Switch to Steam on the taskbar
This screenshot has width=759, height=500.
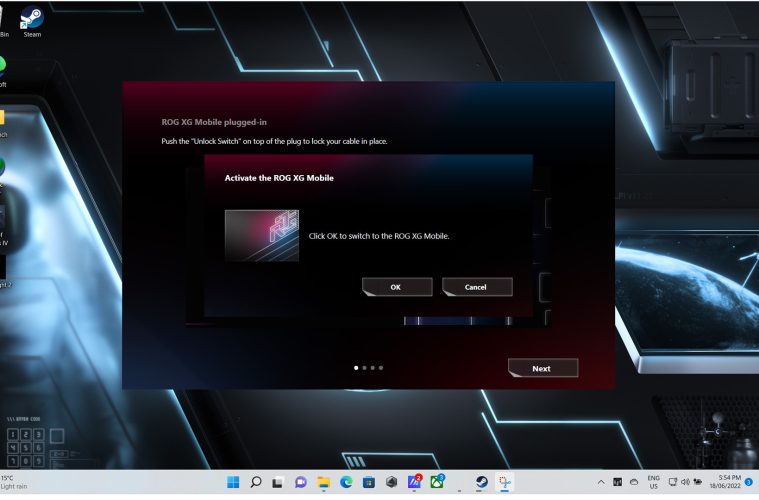[481, 482]
